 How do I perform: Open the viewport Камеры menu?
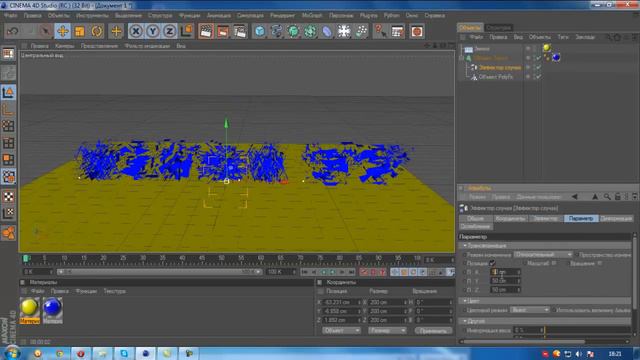coord(64,46)
